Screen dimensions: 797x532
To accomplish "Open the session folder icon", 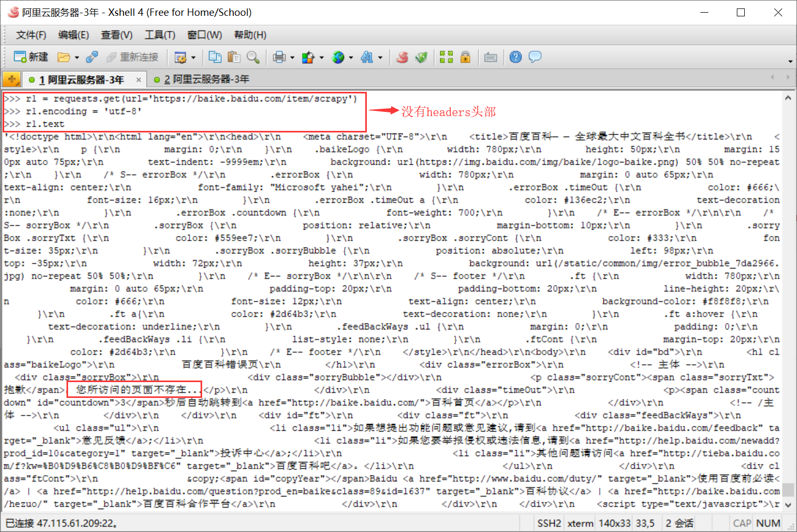I will click(64, 57).
